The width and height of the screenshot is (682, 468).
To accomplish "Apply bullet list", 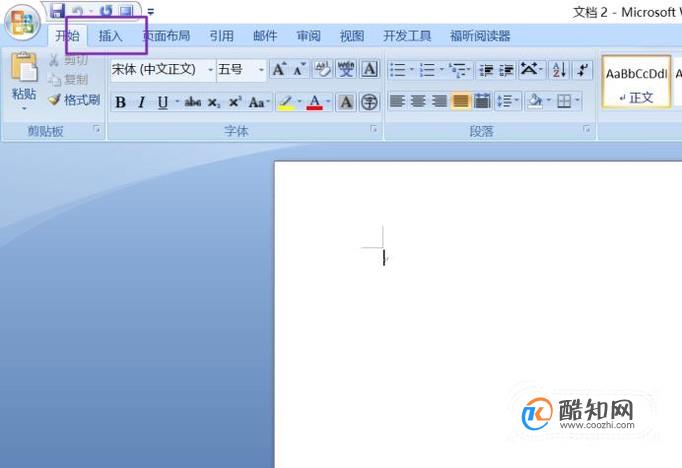I will (x=398, y=70).
